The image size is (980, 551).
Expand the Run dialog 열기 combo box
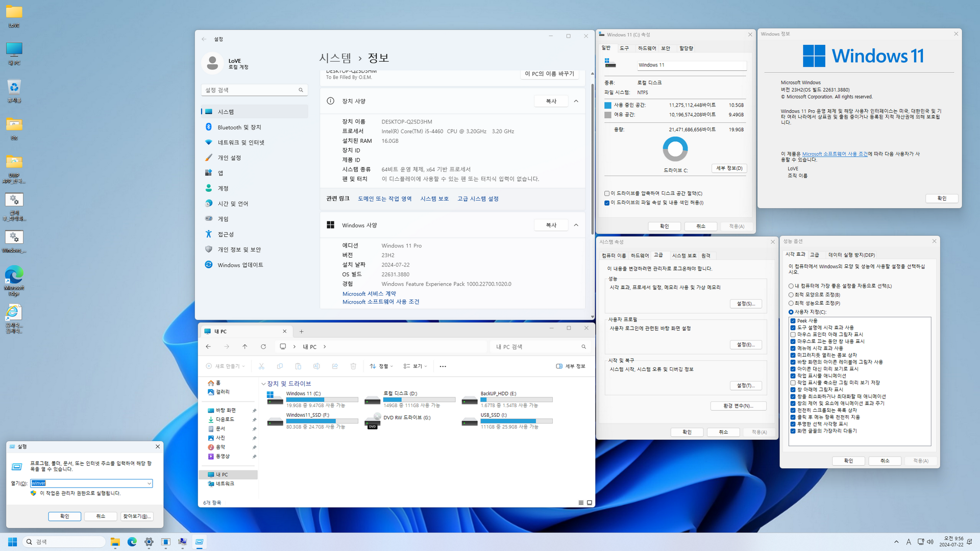(x=149, y=484)
